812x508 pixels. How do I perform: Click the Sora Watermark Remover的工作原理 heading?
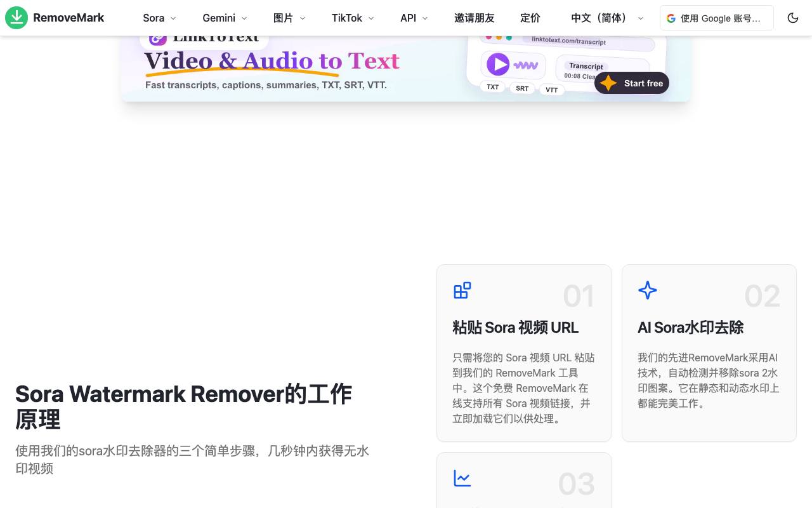184,406
